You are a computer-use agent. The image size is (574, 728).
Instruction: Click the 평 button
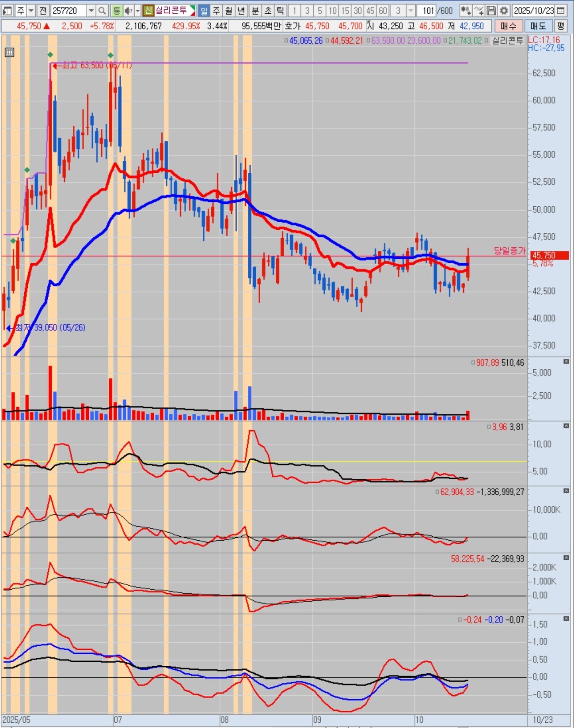[x=561, y=26]
